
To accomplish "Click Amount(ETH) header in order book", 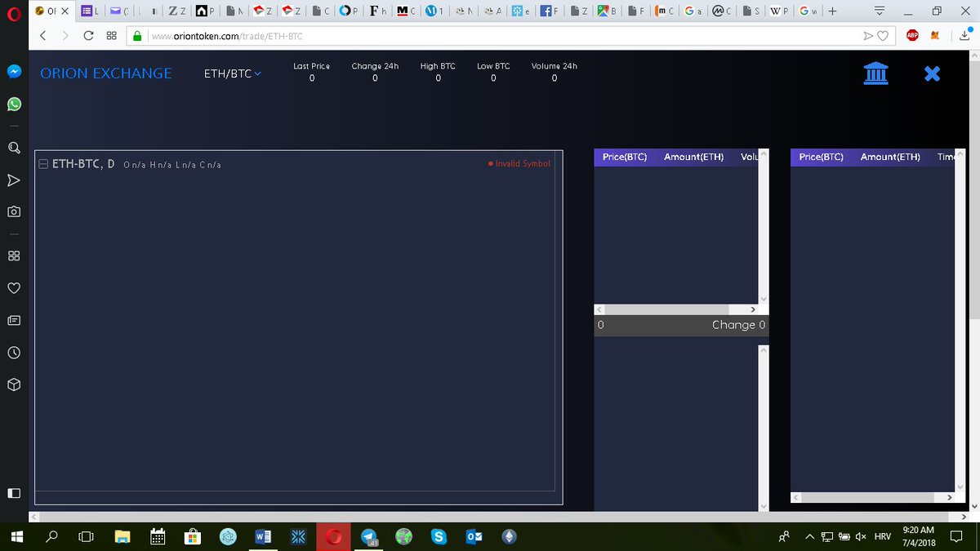I will [694, 157].
